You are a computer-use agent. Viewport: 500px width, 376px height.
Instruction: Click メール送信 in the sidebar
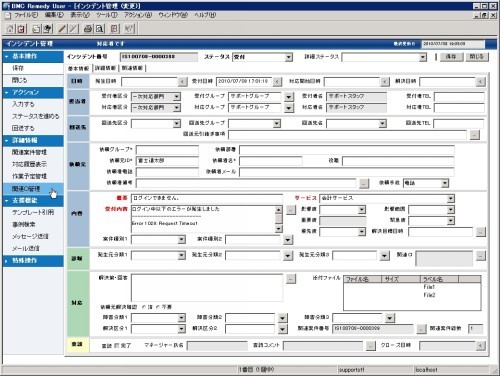pos(26,249)
